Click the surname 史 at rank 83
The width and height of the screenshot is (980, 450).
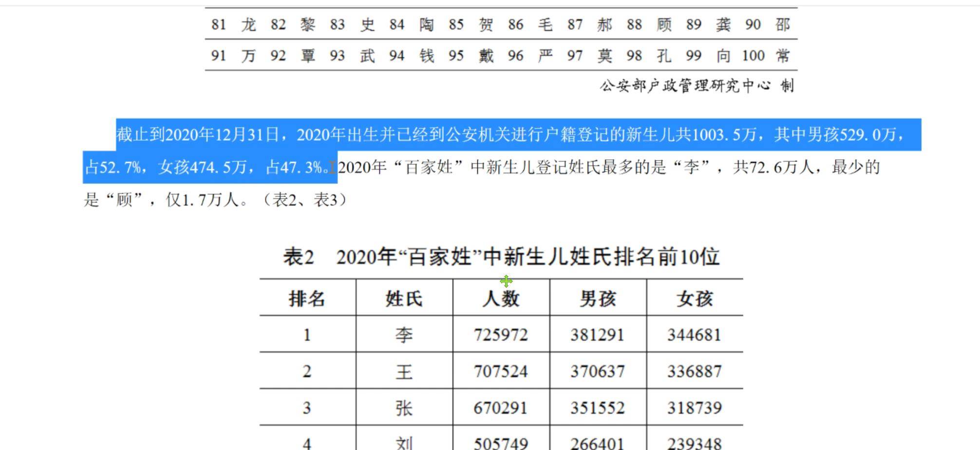click(x=367, y=24)
